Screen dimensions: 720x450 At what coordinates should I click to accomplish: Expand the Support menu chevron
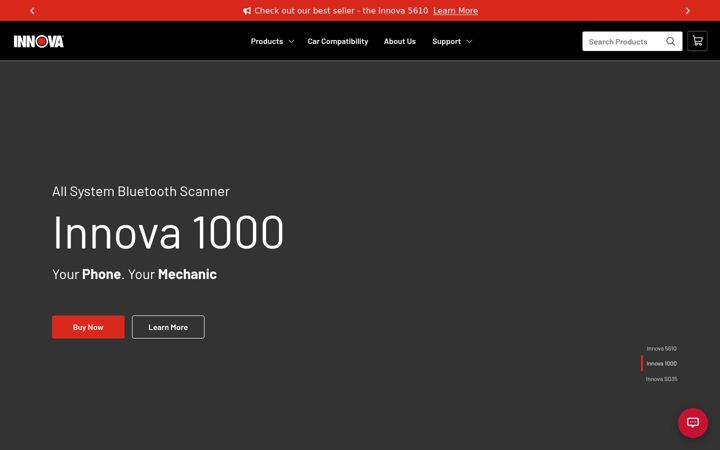tap(469, 41)
